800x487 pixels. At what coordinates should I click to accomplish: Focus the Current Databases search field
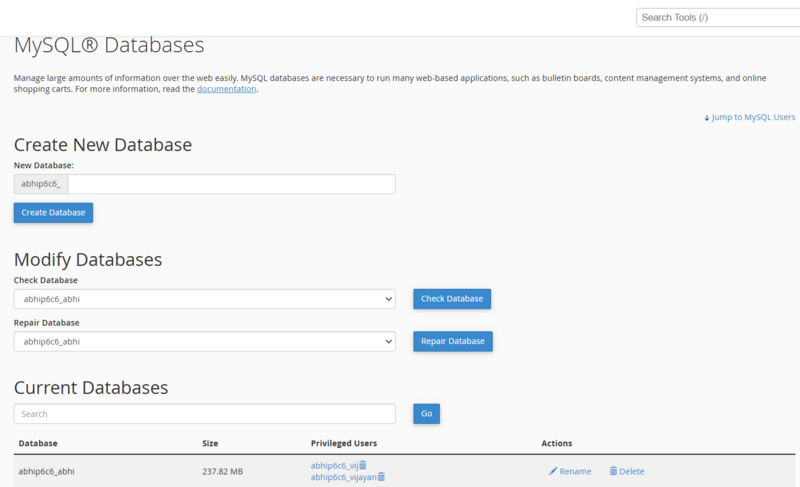point(205,414)
